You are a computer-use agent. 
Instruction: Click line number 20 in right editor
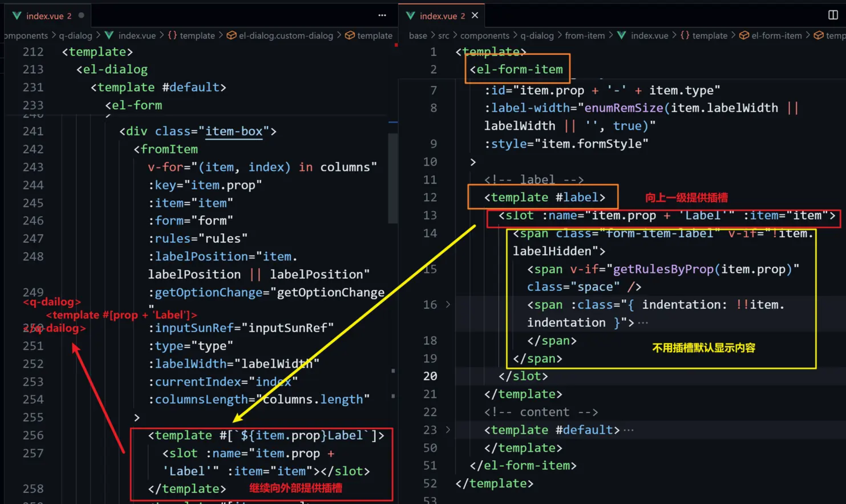(430, 376)
